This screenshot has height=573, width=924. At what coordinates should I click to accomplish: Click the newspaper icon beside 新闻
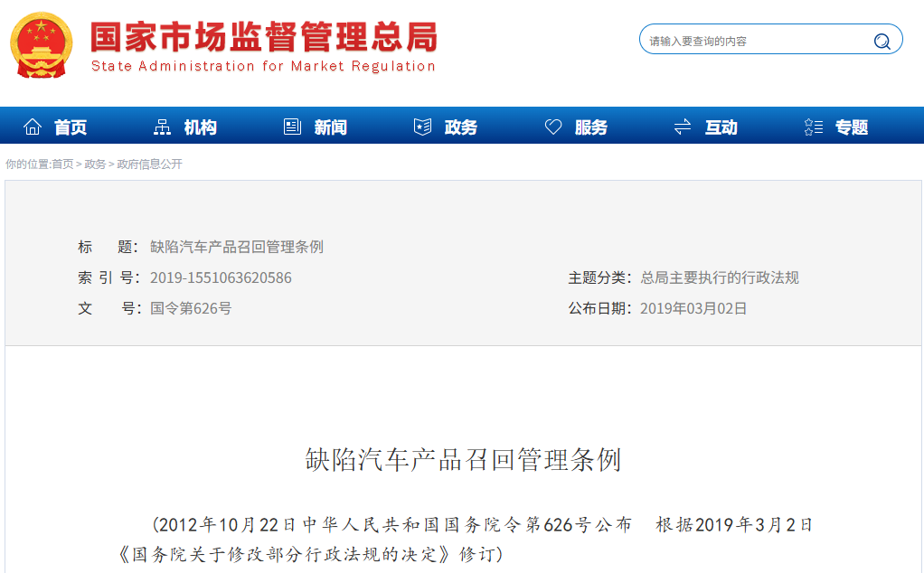292,127
